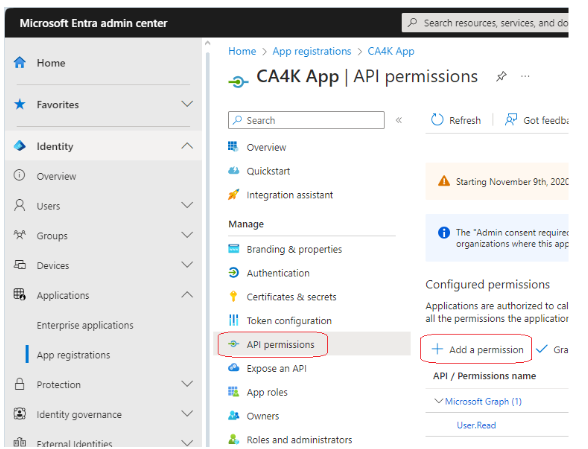Go to Expose an API page
This screenshot has width=588, height=449.
[x=276, y=368]
